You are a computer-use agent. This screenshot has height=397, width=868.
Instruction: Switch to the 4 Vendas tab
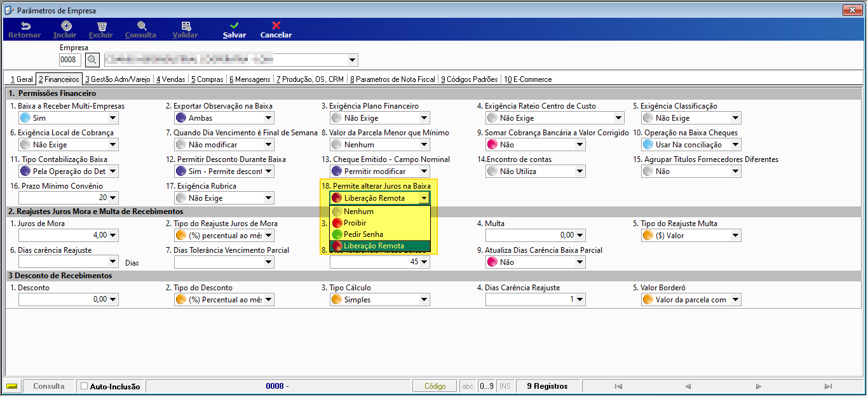pos(171,79)
